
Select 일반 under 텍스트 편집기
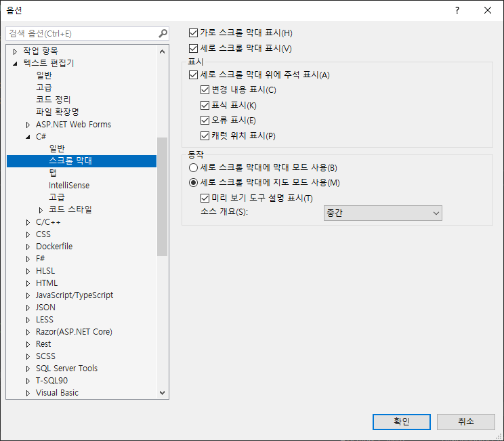(x=44, y=76)
